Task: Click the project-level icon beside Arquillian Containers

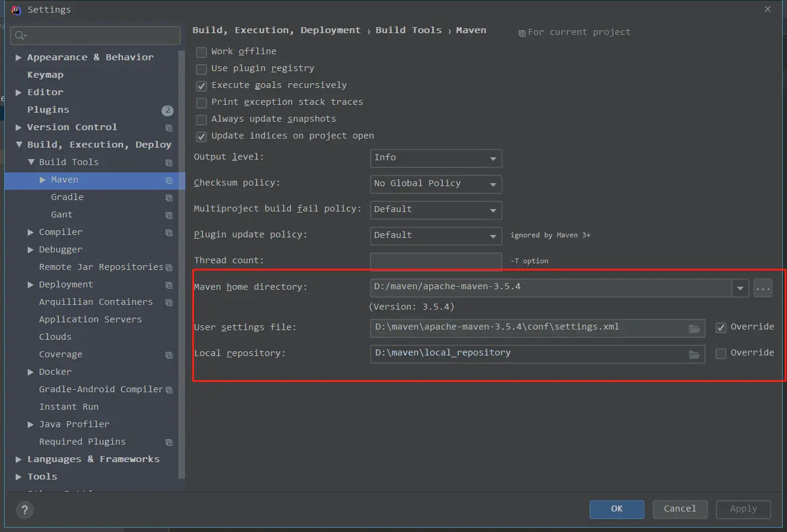Action: pyautogui.click(x=169, y=302)
